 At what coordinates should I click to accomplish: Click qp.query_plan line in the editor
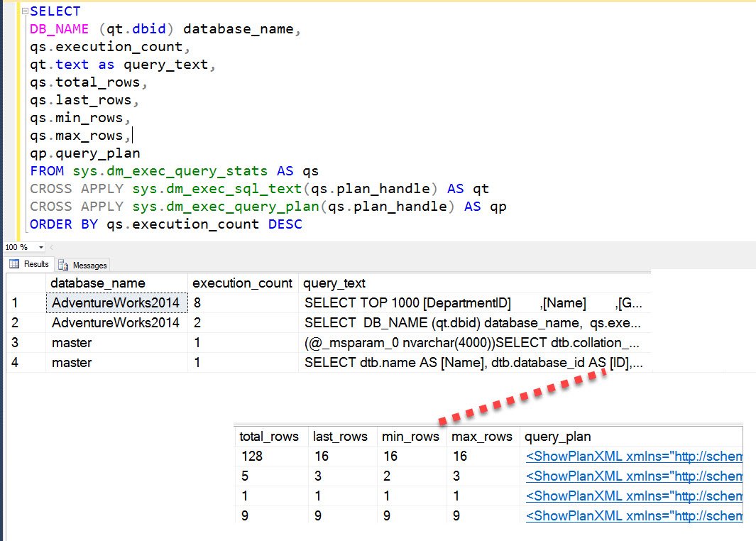(85, 154)
